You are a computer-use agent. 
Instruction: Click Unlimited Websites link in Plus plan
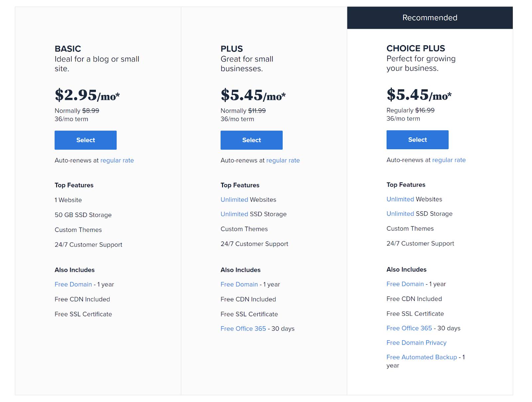tap(234, 200)
